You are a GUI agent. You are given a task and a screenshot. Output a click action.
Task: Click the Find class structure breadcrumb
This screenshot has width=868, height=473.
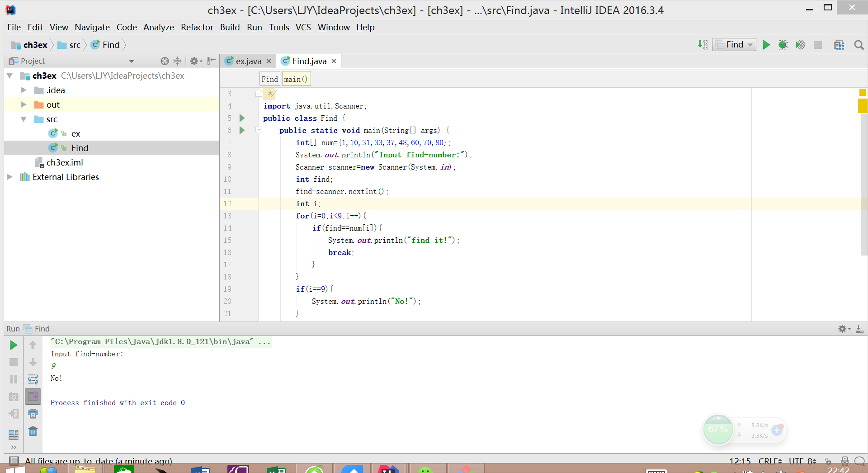tap(269, 79)
